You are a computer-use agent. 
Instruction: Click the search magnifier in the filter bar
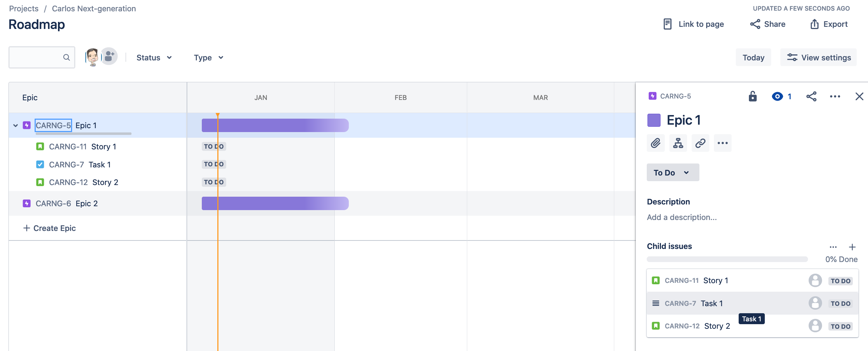[66, 57]
